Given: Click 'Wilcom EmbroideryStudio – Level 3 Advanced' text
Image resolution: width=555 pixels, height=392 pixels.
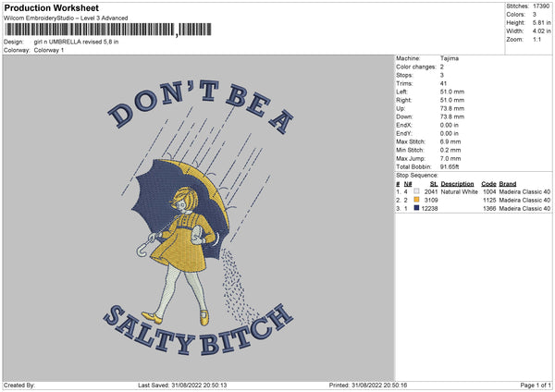Looking at the screenshot, I should pos(66,18).
